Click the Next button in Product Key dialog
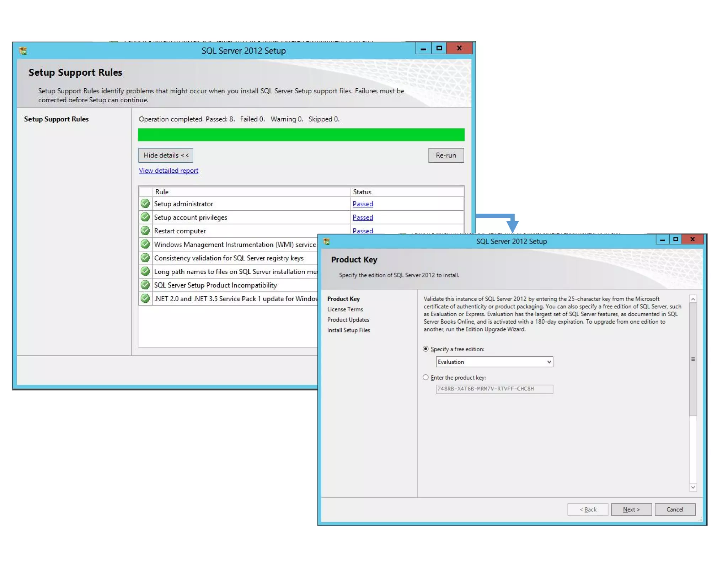Image resolution: width=728 pixels, height=562 pixels. pyautogui.click(x=631, y=509)
